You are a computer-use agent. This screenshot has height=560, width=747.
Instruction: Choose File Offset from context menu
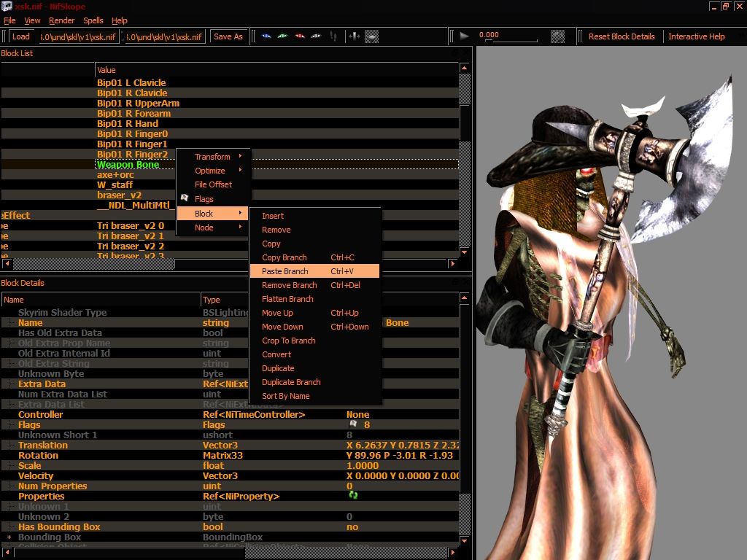(x=214, y=184)
